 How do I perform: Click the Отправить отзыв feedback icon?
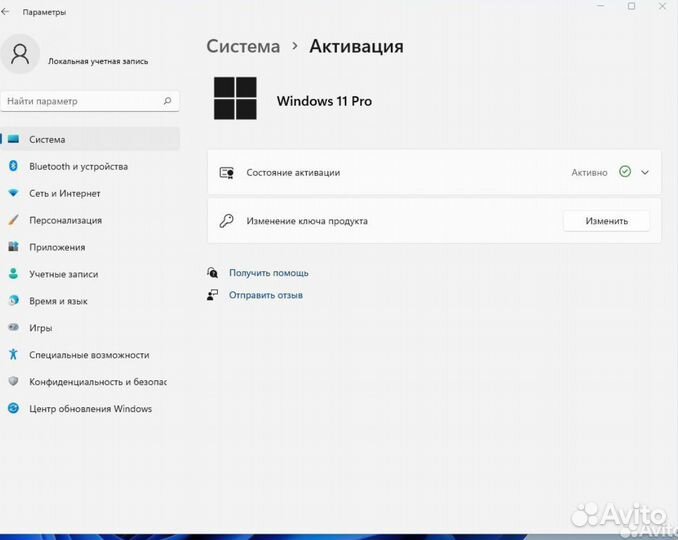[x=212, y=295]
